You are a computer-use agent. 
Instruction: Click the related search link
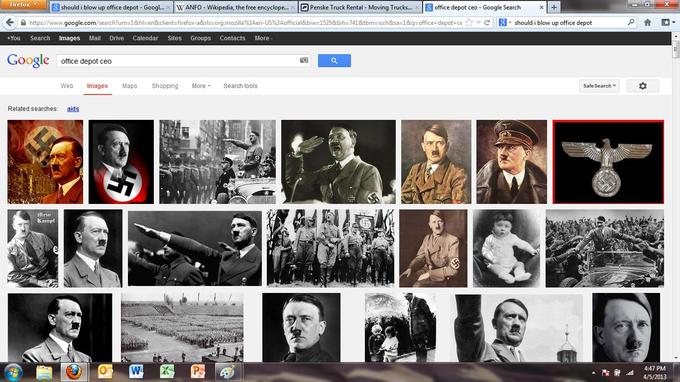click(x=73, y=109)
